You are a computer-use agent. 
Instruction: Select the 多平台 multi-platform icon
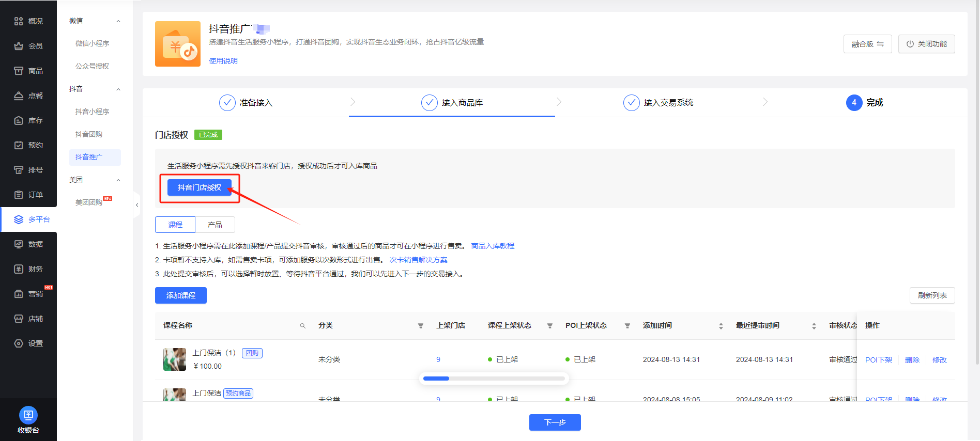point(19,219)
